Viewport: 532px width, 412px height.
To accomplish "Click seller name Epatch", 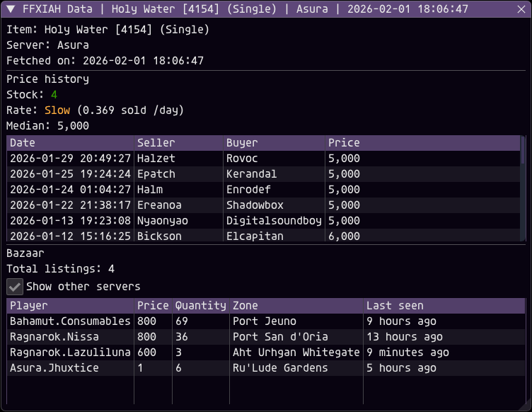I will (x=156, y=173).
